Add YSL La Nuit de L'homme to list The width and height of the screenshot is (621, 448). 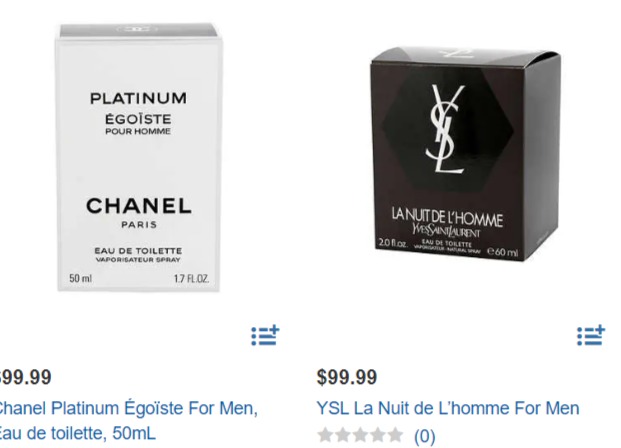click(x=591, y=336)
